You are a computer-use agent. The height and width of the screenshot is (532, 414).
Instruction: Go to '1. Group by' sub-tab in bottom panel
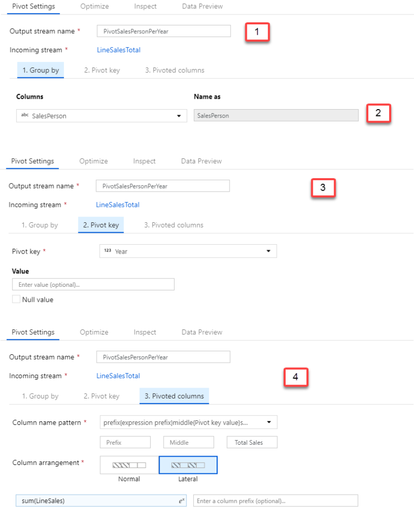click(x=40, y=396)
